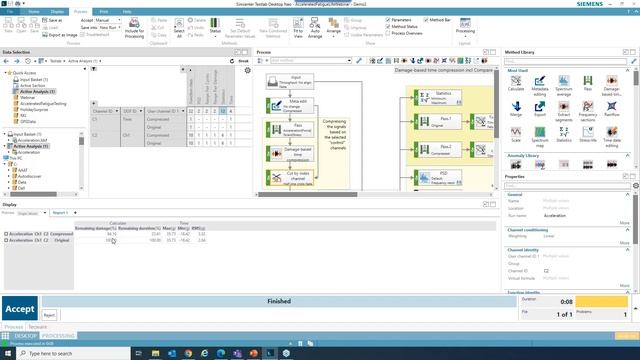Click the Select All ribbon icon

coord(179,28)
